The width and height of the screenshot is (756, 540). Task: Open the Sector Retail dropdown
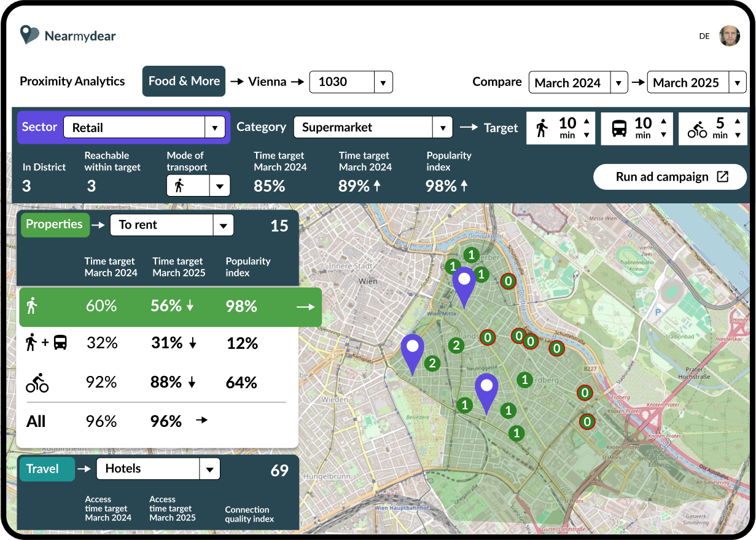pyautogui.click(x=214, y=128)
